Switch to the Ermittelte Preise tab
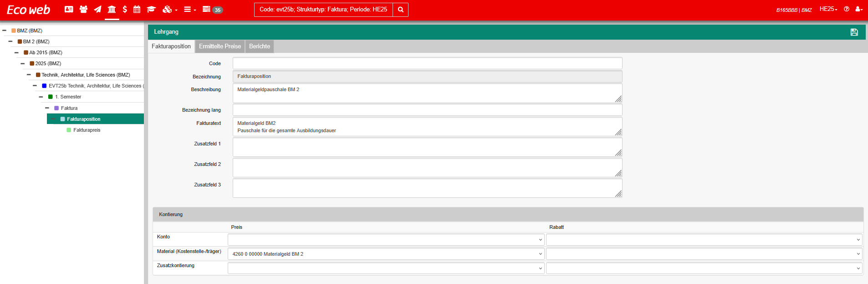This screenshot has height=284, width=868. (220, 46)
